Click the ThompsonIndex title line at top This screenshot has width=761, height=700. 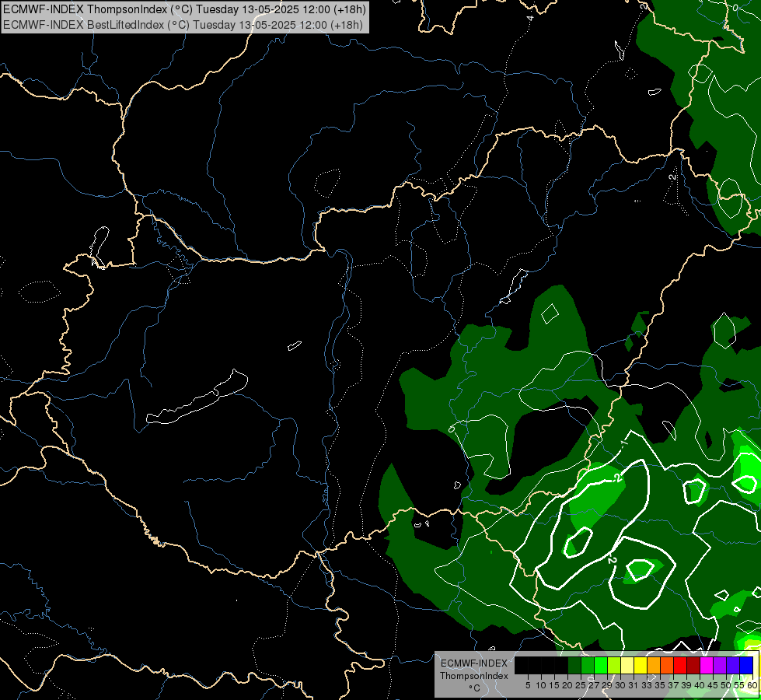coord(184,9)
